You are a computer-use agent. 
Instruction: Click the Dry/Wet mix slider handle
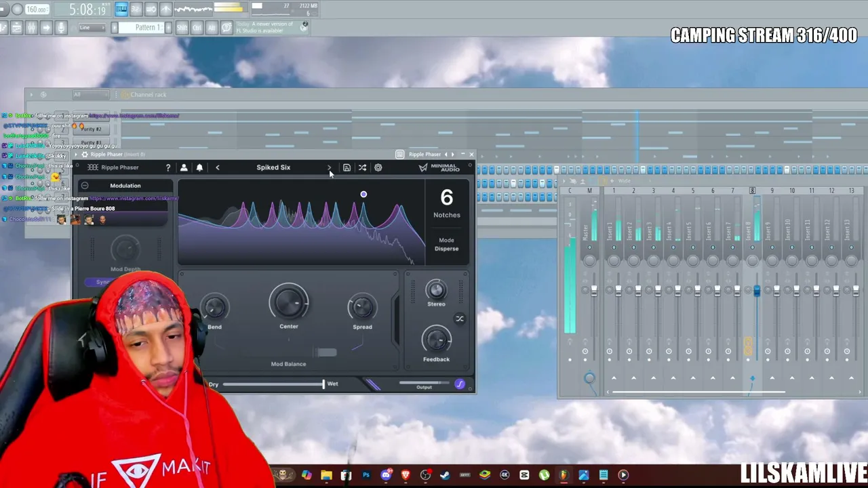pos(323,384)
